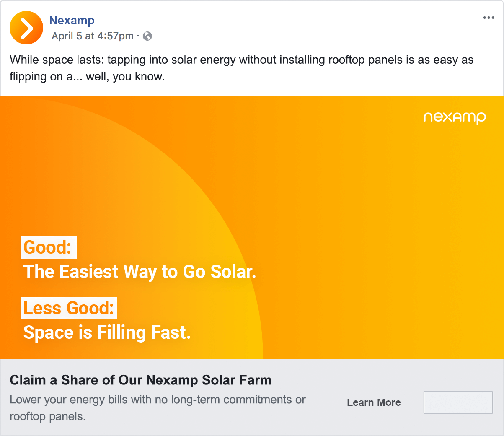Open the Nexamp page name link

coord(72,20)
